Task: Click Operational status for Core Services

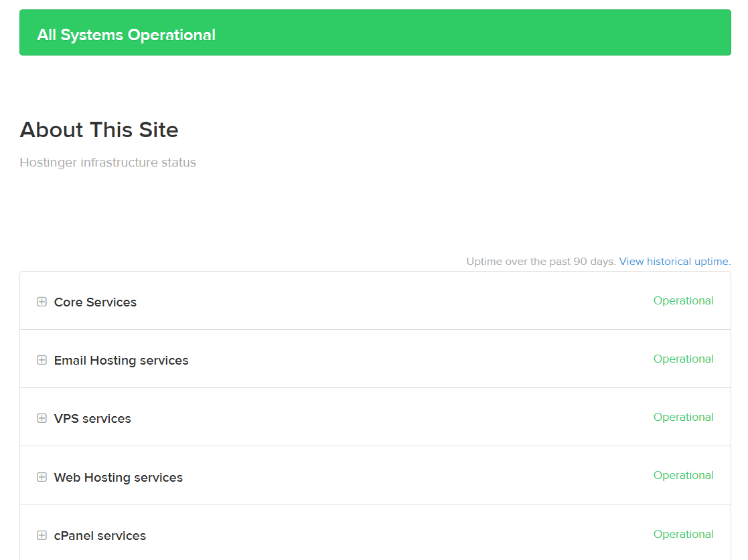Action: click(683, 301)
